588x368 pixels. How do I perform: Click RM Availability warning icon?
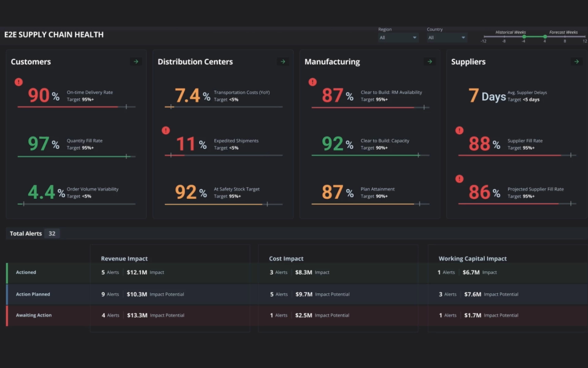coord(312,82)
